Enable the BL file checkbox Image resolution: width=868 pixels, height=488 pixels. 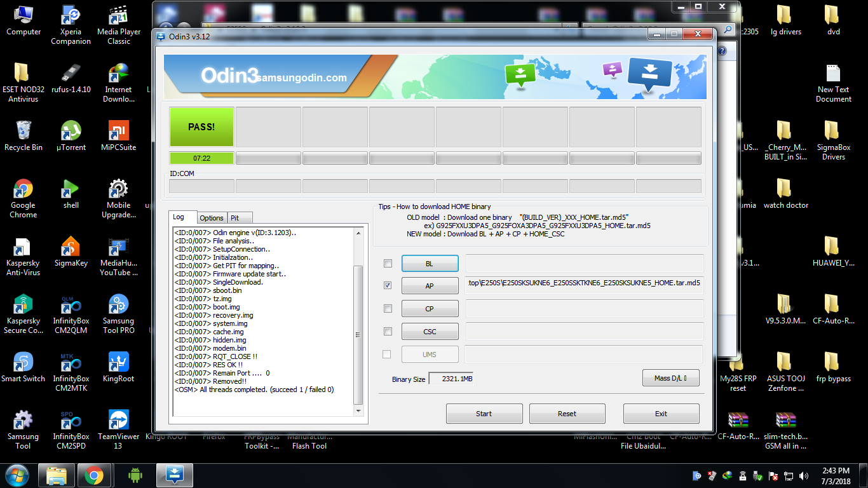pyautogui.click(x=388, y=263)
